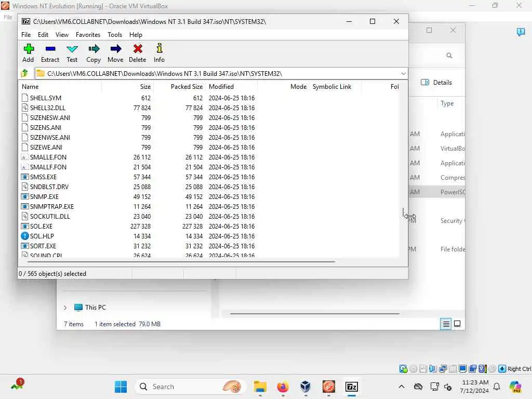Image resolution: width=532 pixels, height=399 pixels.
Task: Select the SNMP.EXE file
Action: [x=44, y=197]
